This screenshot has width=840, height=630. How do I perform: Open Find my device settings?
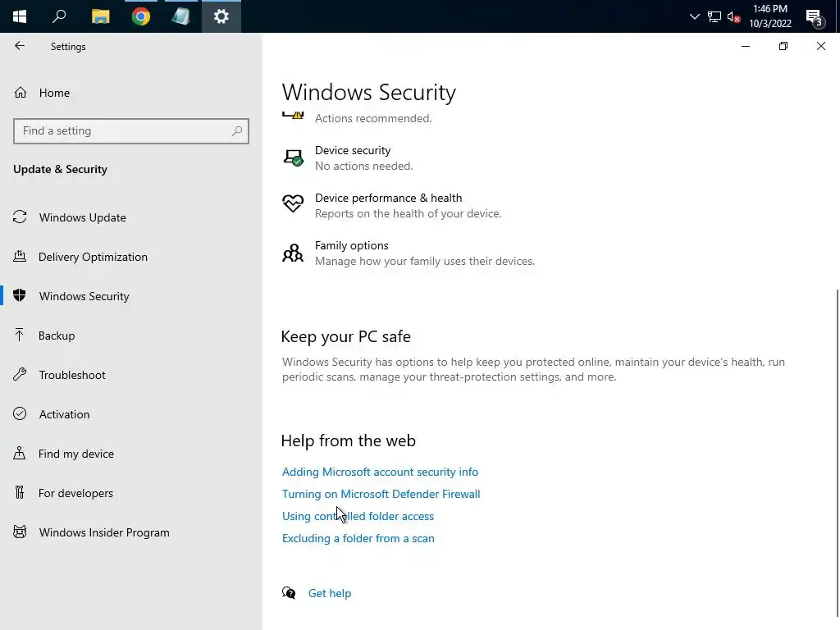coord(76,454)
